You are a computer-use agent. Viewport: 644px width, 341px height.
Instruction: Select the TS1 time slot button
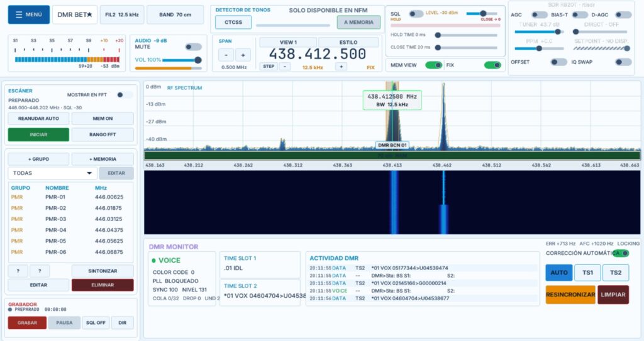point(587,273)
